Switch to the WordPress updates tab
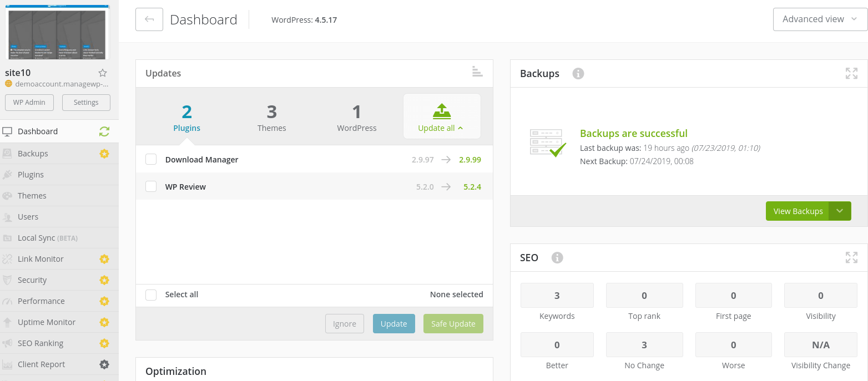Screen dimensions: 868x381 click(x=356, y=117)
